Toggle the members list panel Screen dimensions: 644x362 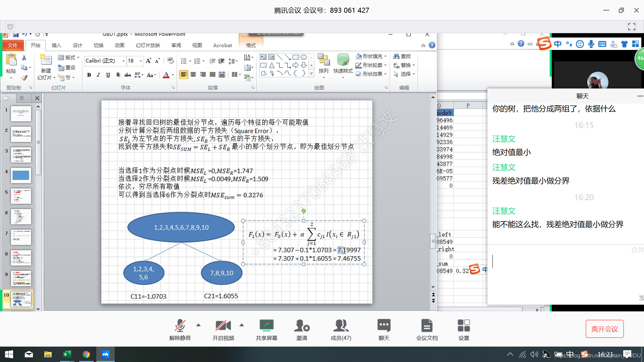[x=341, y=330]
